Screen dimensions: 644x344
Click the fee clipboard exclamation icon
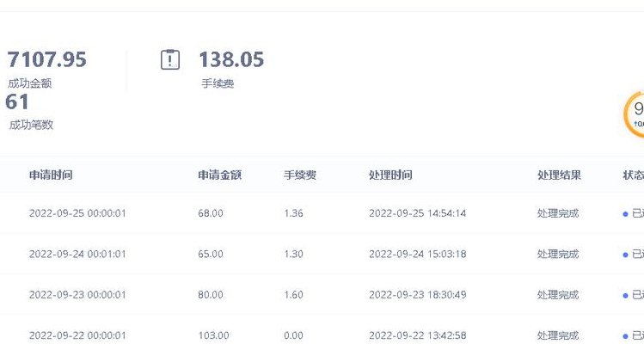[170, 59]
